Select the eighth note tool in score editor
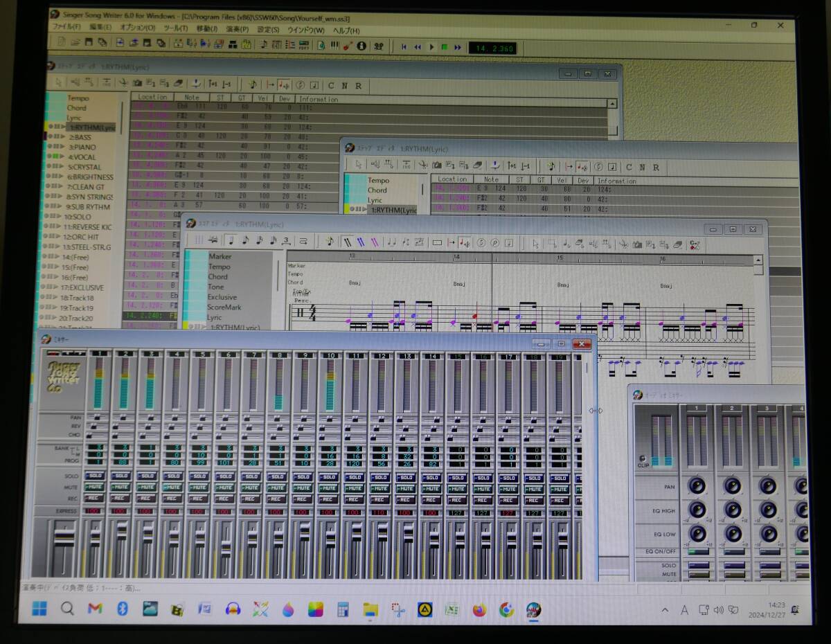The height and width of the screenshot is (644, 831). click(244, 240)
